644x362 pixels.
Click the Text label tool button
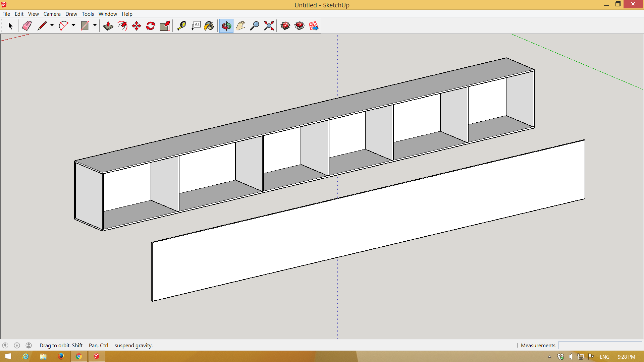pyautogui.click(x=196, y=26)
